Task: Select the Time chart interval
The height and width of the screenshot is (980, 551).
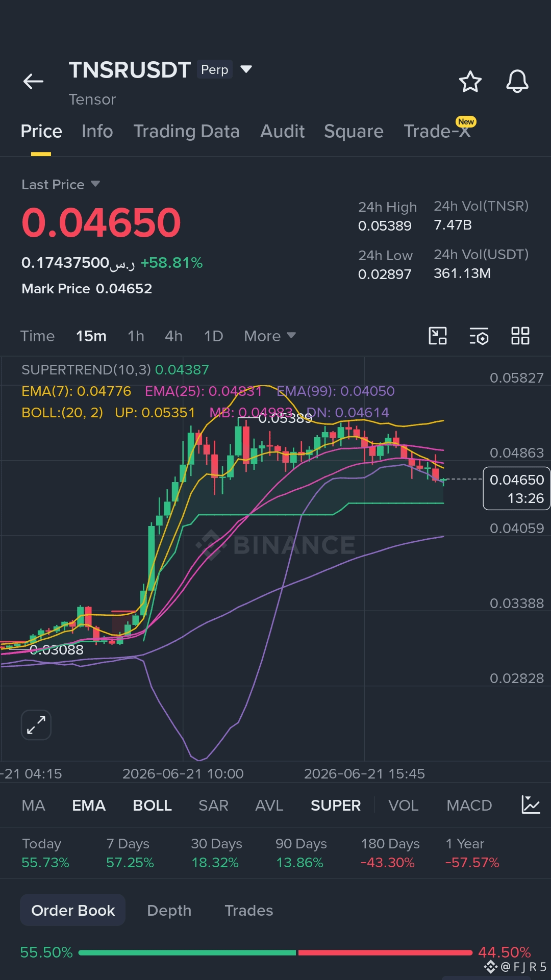Action: tap(37, 336)
